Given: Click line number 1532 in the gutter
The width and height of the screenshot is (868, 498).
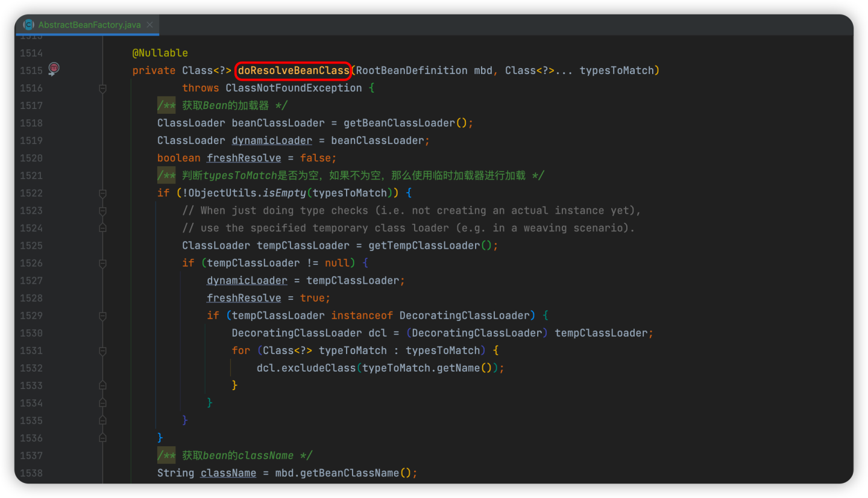Looking at the screenshot, I should (31, 368).
